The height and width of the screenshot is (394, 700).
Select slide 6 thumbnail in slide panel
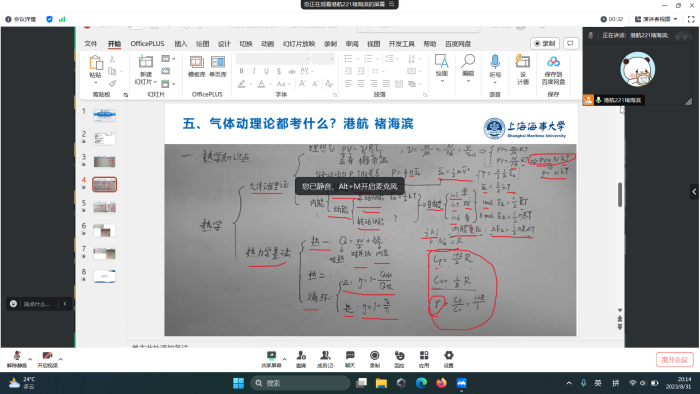tap(104, 230)
